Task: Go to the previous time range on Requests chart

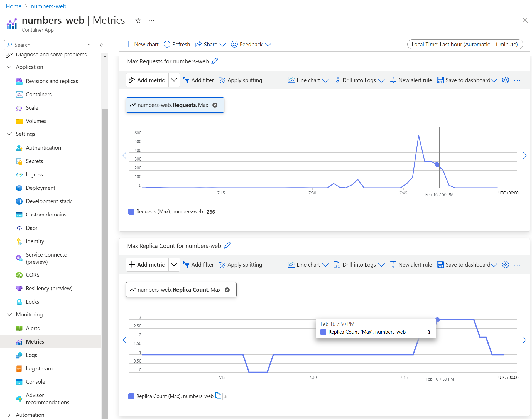Action: pos(124,156)
